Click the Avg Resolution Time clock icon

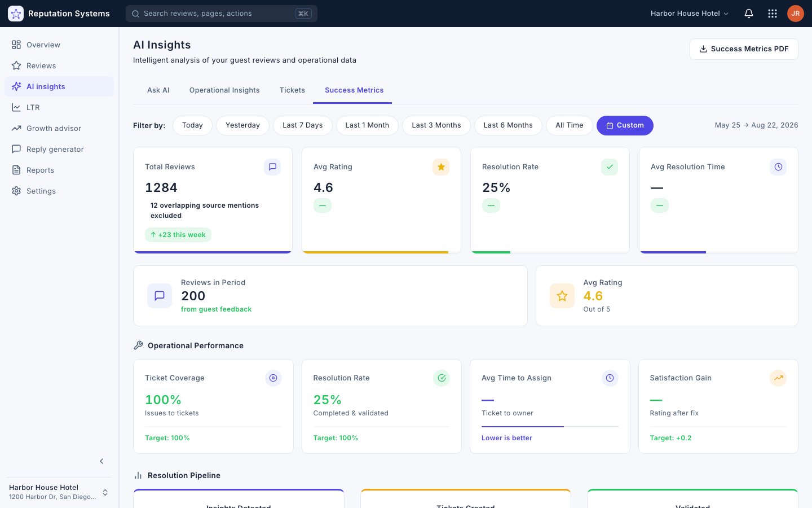(778, 167)
